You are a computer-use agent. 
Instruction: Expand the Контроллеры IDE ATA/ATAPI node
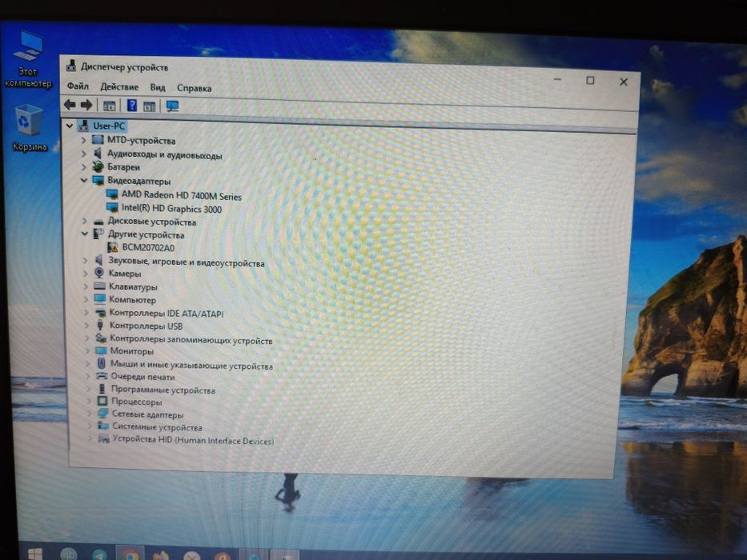[x=86, y=312]
